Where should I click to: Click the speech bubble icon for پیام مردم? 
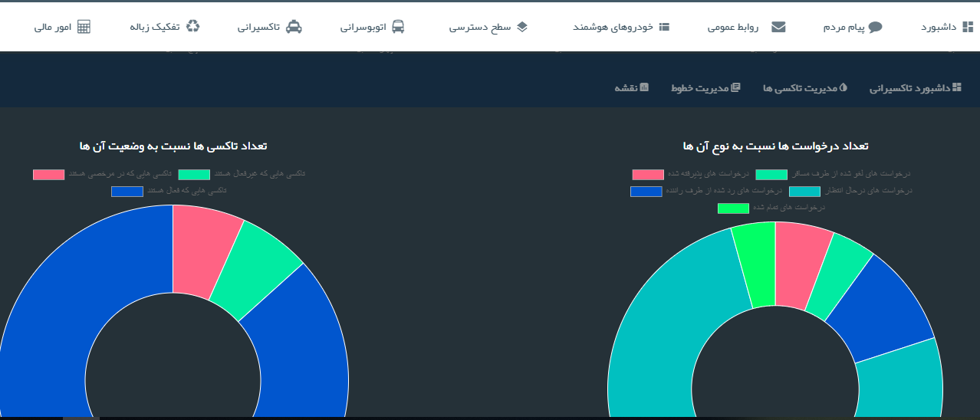click(875, 27)
